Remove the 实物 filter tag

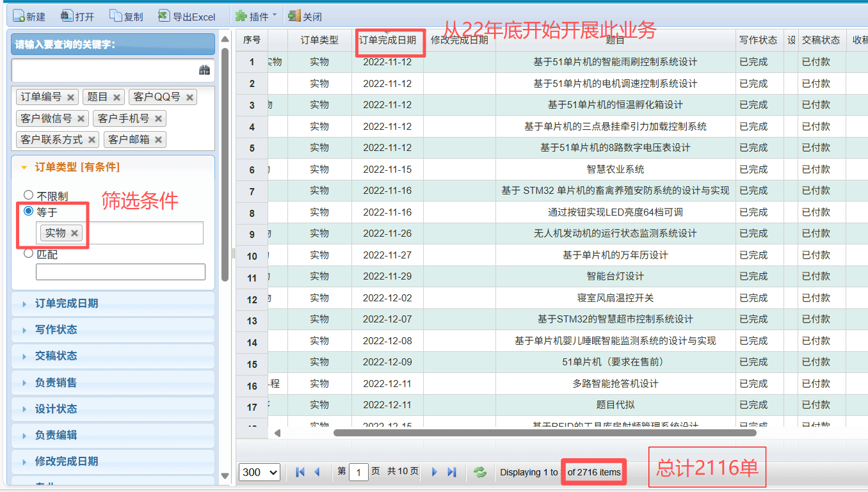click(74, 234)
